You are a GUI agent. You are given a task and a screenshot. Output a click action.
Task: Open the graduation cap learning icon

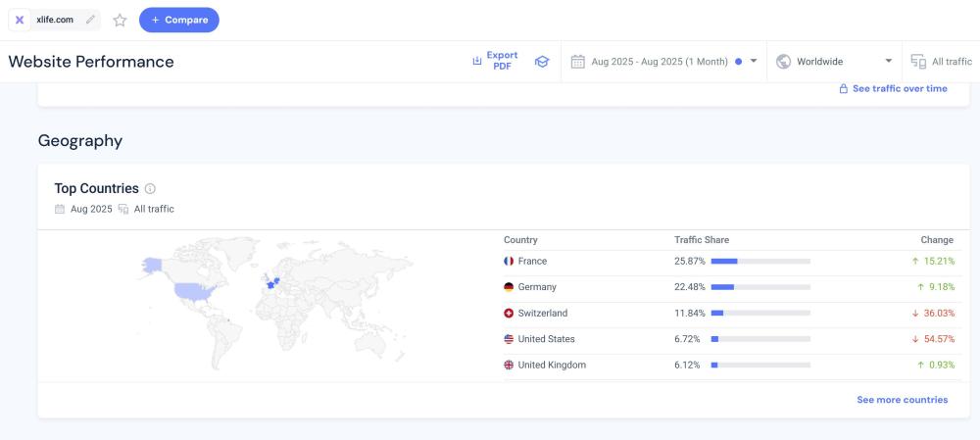coord(541,62)
